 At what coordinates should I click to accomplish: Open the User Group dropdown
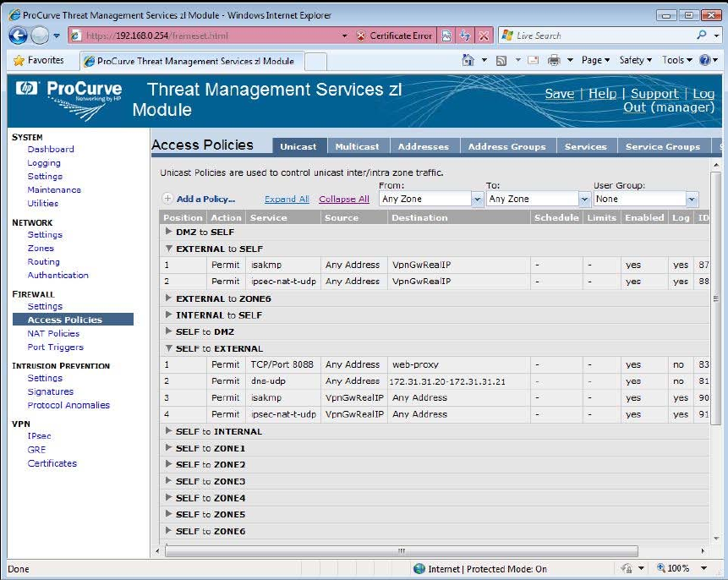(x=692, y=200)
